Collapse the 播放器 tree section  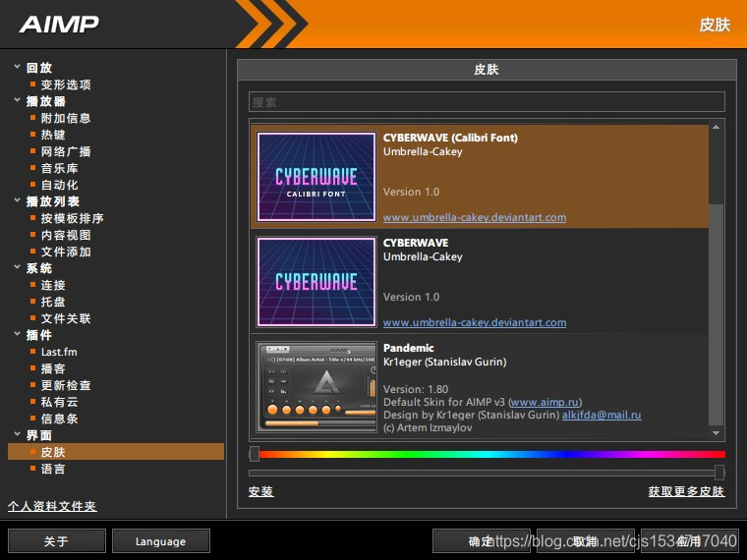[17, 100]
